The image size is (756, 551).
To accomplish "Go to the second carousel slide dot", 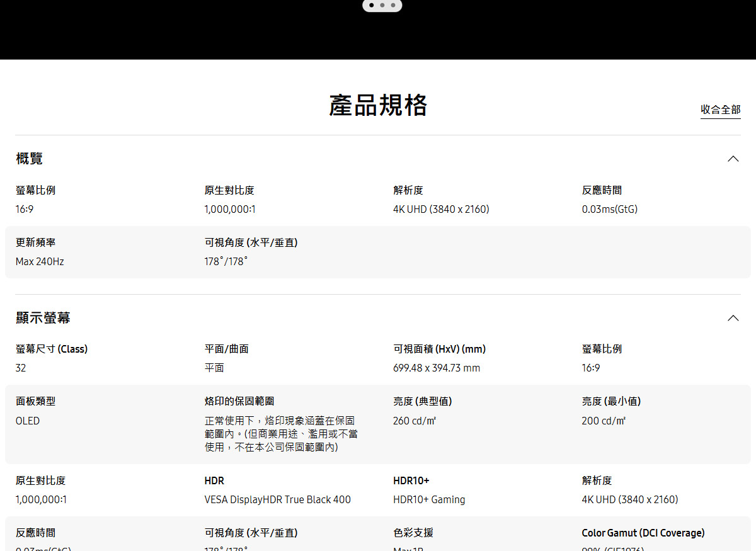I will pyautogui.click(x=382, y=5).
